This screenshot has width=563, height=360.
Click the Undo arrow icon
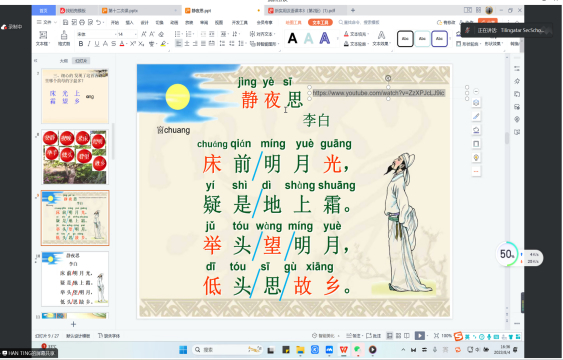click(x=98, y=22)
